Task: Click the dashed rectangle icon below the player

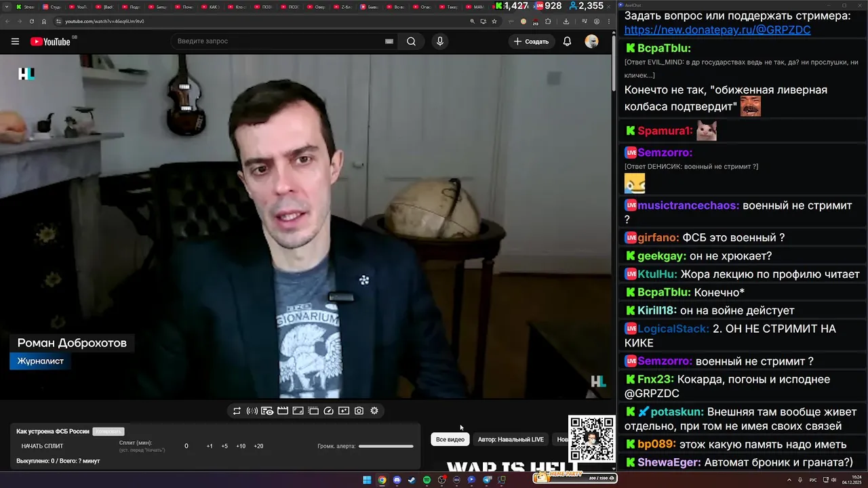Action: (313, 411)
